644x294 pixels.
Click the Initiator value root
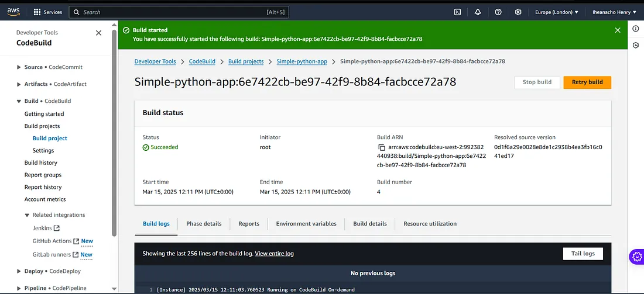(x=265, y=147)
